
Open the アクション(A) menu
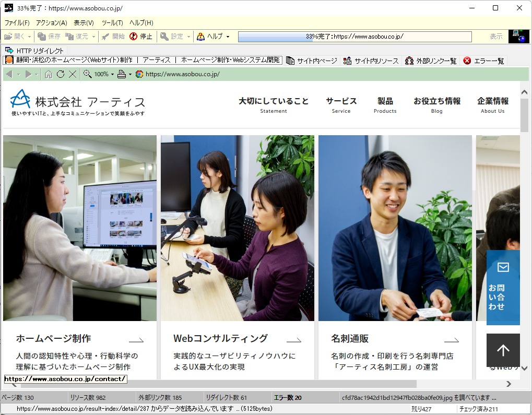(52, 23)
